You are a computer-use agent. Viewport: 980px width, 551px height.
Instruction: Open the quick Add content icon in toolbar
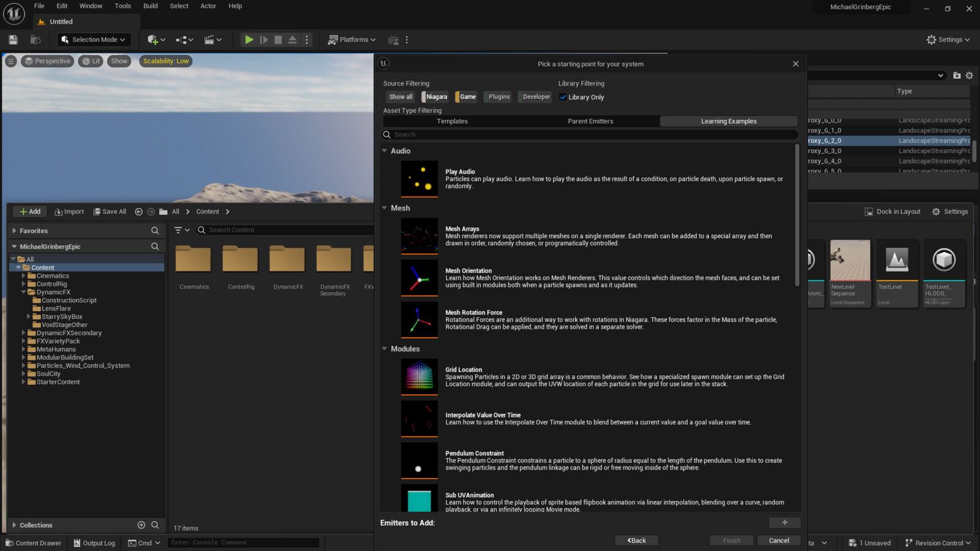pyautogui.click(x=156, y=40)
